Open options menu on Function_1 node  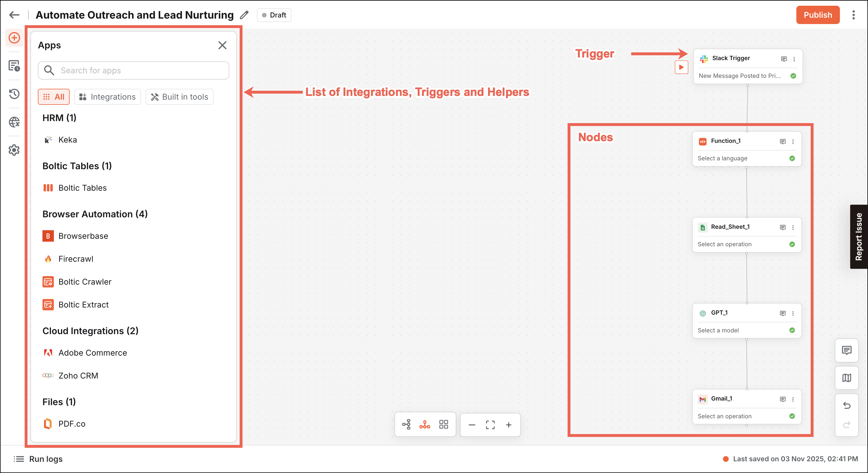793,142
